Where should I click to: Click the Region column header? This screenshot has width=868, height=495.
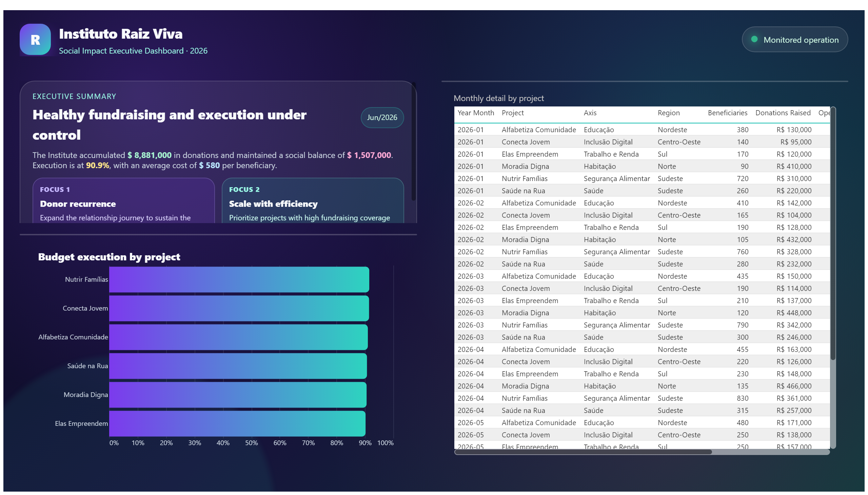(x=668, y=113)
